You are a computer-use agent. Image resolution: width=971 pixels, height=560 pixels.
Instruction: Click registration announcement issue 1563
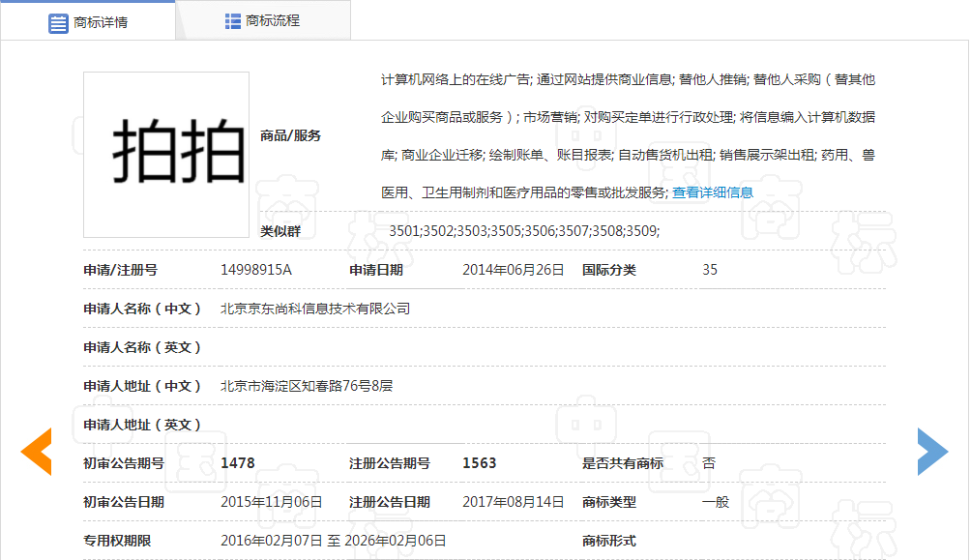(x=480, y=463)
